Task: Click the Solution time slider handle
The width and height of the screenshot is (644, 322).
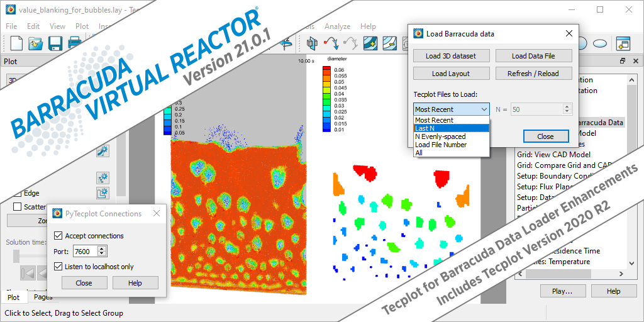Action: (16, 256)
